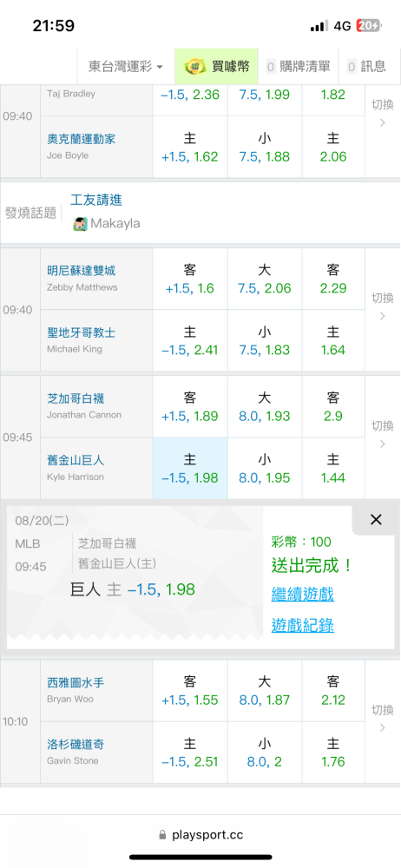Open the 工友請進 hot topic link
This screenshot has width=401, height=868.
[96, 200]
